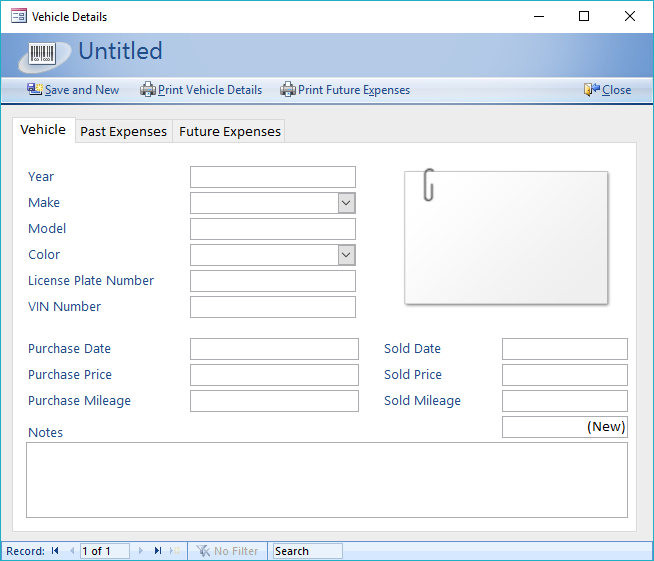Go to first record navigation arrow

55,551
